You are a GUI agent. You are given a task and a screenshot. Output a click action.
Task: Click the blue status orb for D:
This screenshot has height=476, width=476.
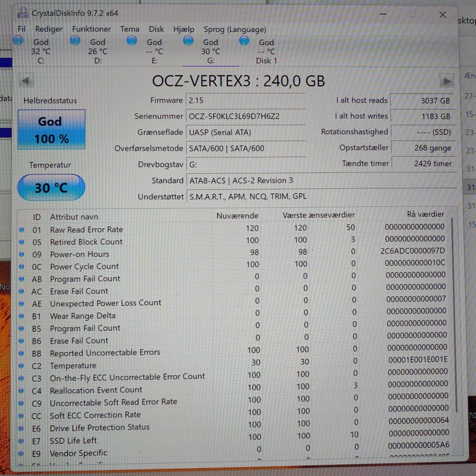pos(75,40)
